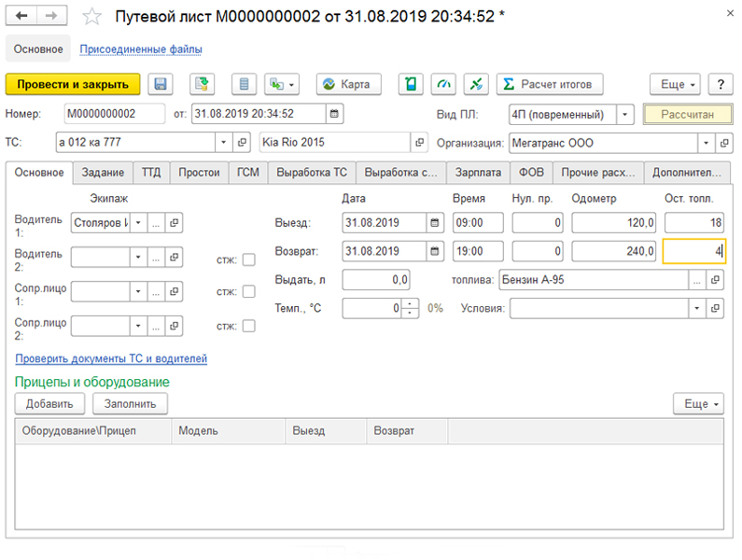The image size is (742, 560).
Task: Open the top Еще menu
Action: (x=676, y=84)
